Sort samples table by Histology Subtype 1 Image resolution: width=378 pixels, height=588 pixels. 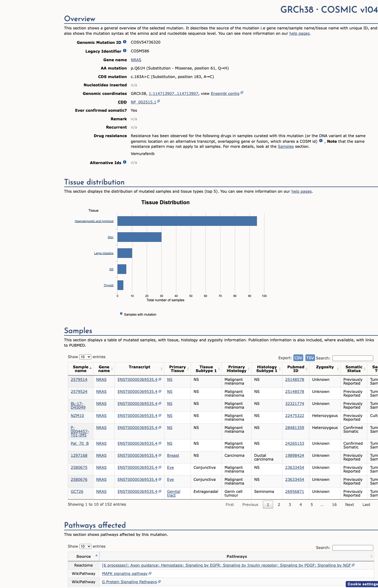tap(267, 369)
